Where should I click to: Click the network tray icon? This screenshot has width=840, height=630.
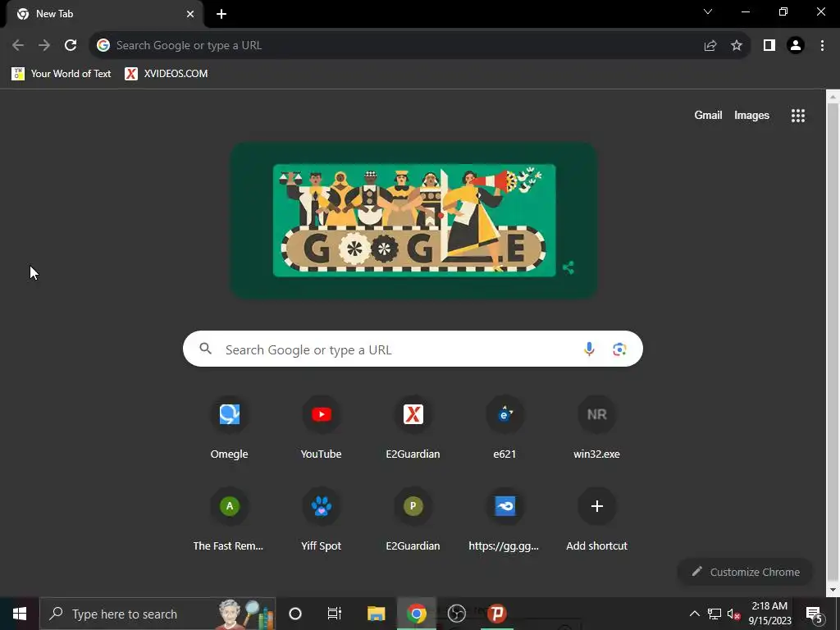pyautogui.click(x=714, y=614)
